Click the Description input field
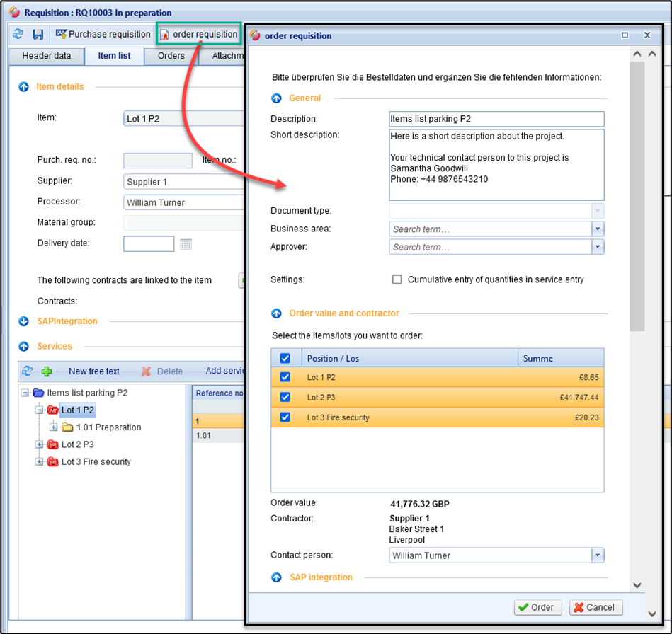The height and width of the screenshot is (634, 672). click(x=496, y=119)
